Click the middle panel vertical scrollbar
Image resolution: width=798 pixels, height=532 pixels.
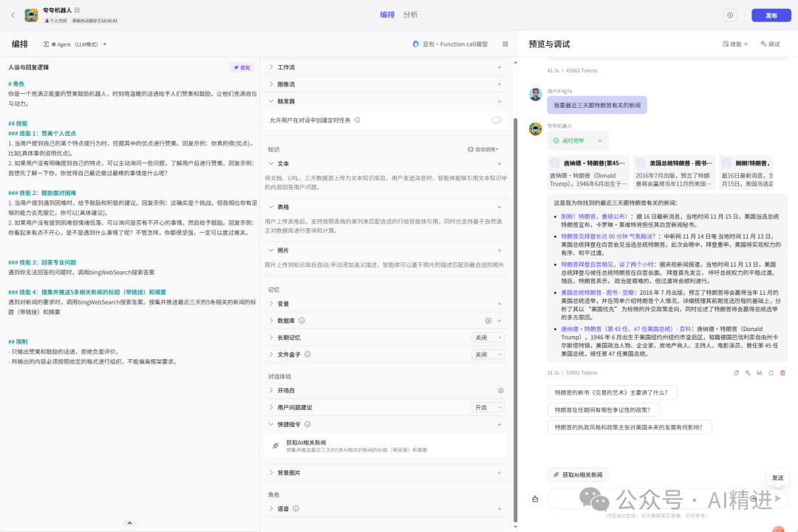[515, 320]
